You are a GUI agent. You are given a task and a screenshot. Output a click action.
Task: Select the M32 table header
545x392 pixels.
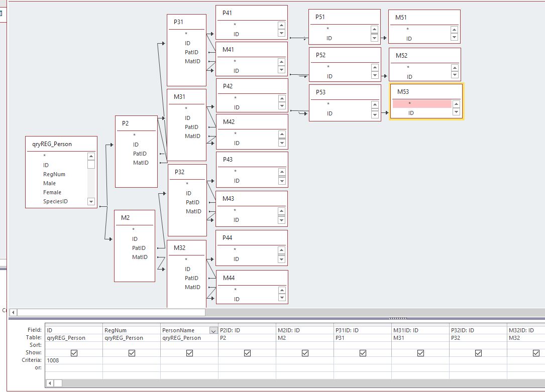(187, 248)
